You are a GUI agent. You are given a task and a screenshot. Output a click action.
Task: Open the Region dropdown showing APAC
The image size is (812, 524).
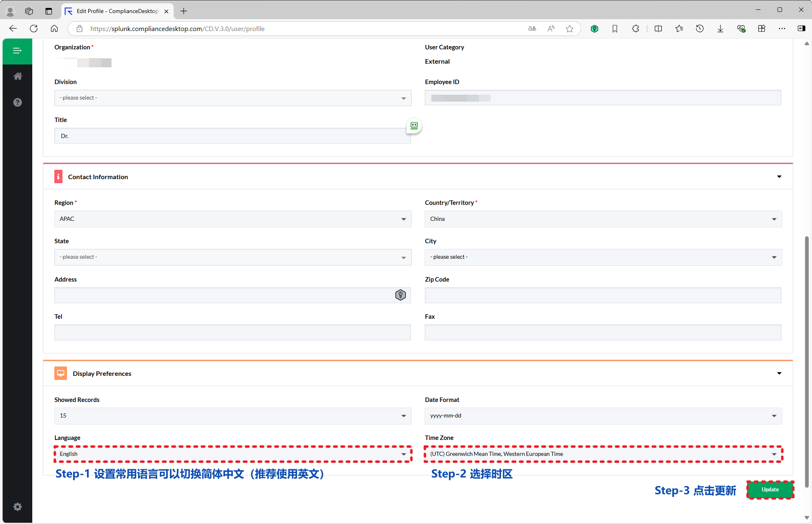pyautogui.click(x=232, y=219)
